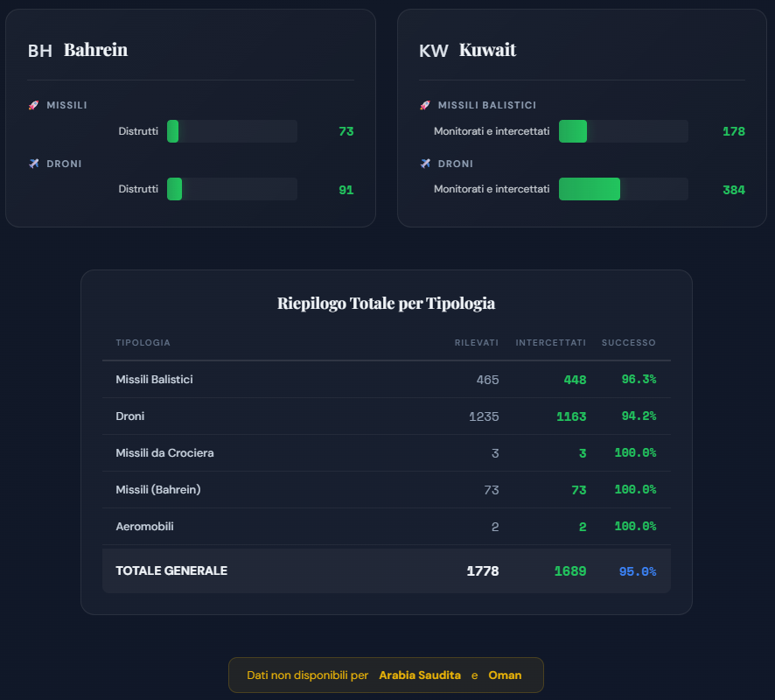Click the BH country code badge
775x700 pixels.
[40, 51]
